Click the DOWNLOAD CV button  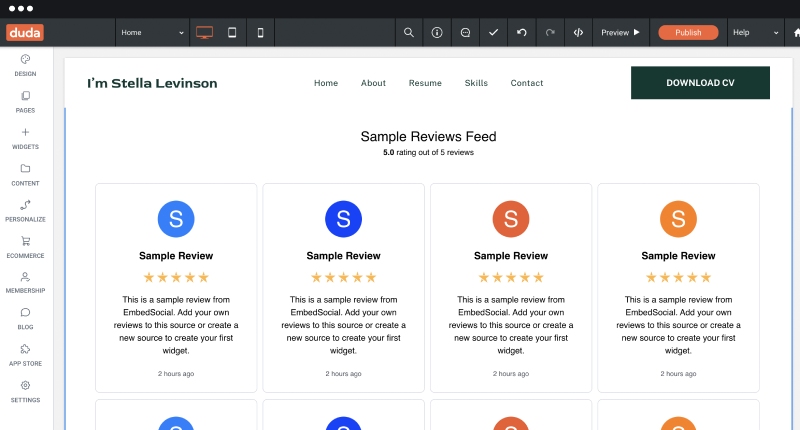click(700, 83)
